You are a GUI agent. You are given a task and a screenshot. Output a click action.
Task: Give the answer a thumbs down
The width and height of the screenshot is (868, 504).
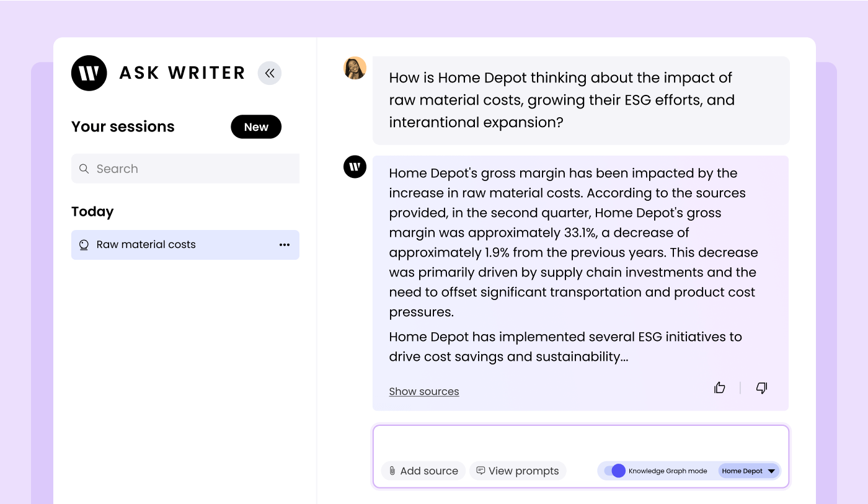click(762, 388)
